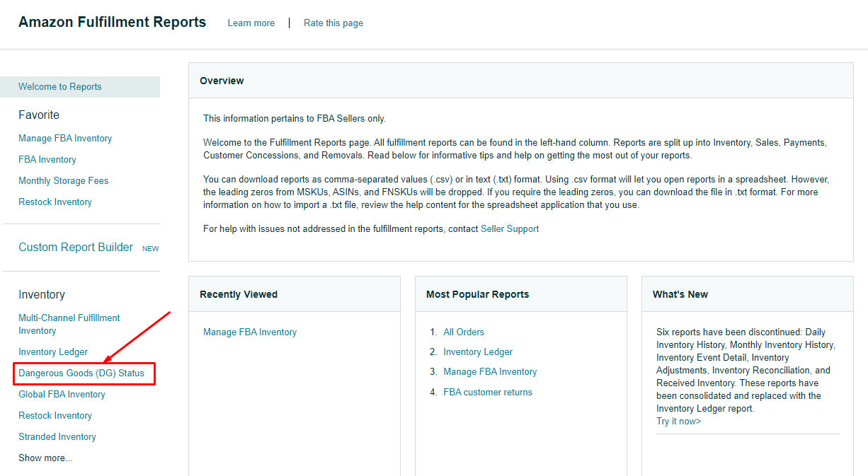Open Inventory Ledger in Most Popular Reports
868x476 pixels.
[478, 352]
